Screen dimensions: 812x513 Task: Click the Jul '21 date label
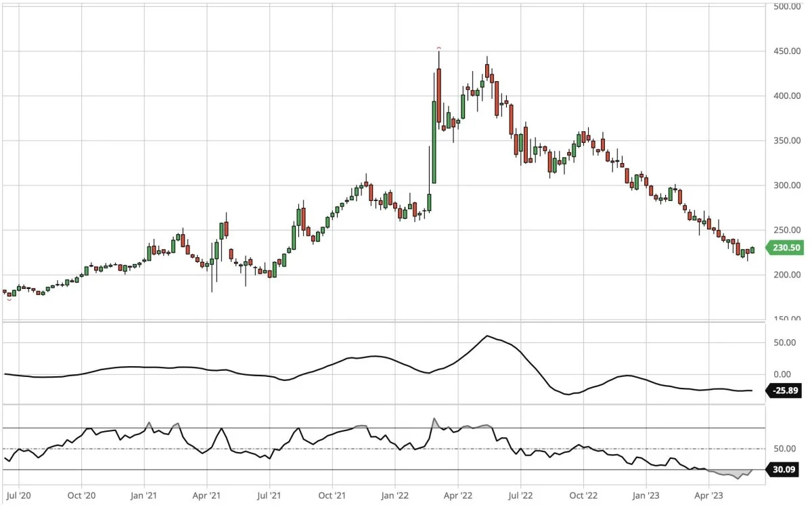269,496
